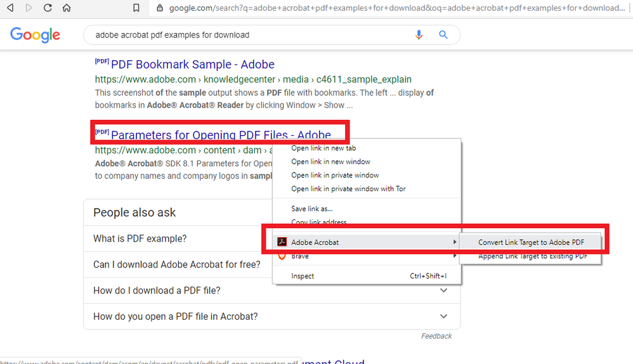The image size is (633, 364).
Task: Click into the Google search box
Action: coord(247,35)
